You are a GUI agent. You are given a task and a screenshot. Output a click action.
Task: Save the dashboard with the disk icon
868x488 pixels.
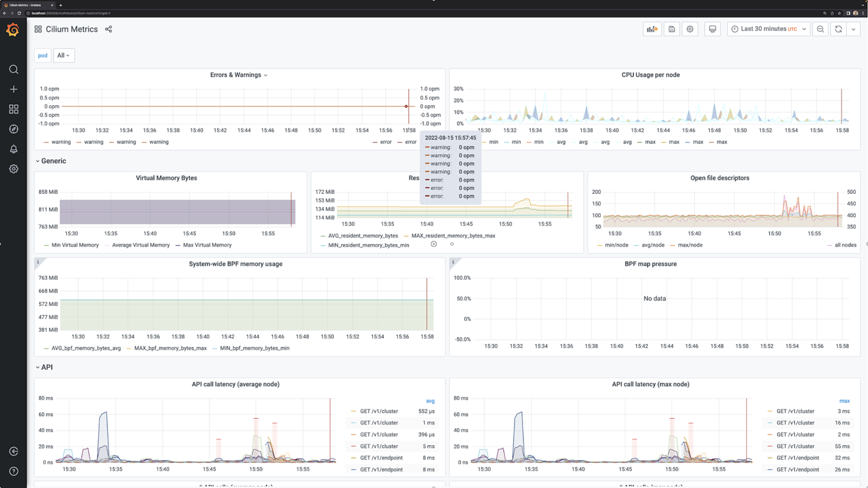[672, 29]
